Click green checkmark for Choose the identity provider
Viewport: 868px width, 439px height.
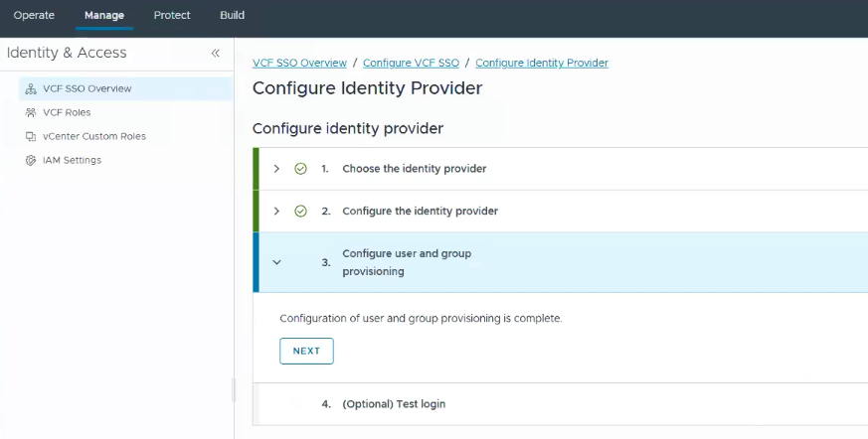pyautogui.click(x=300, y=169)
